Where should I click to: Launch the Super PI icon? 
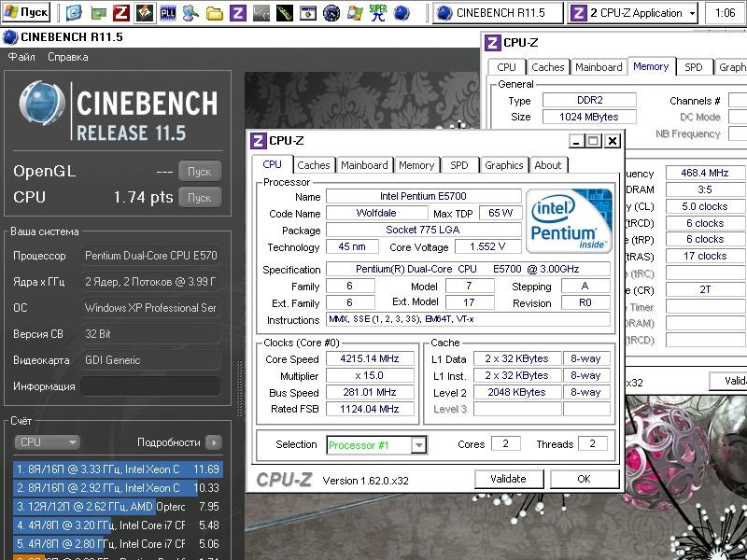[x=378, y=13]
